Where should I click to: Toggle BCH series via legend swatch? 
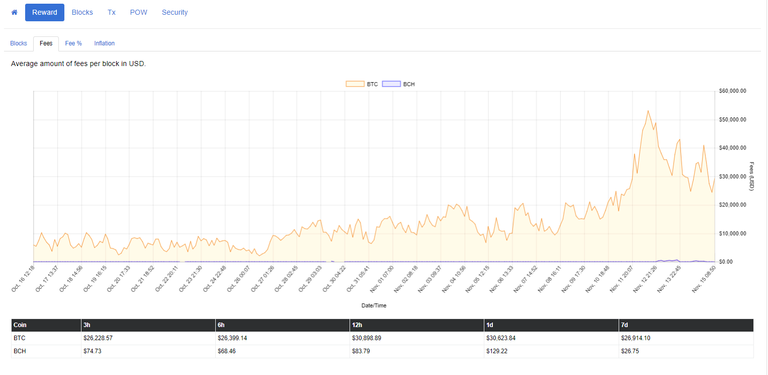[x=391, y=84]
